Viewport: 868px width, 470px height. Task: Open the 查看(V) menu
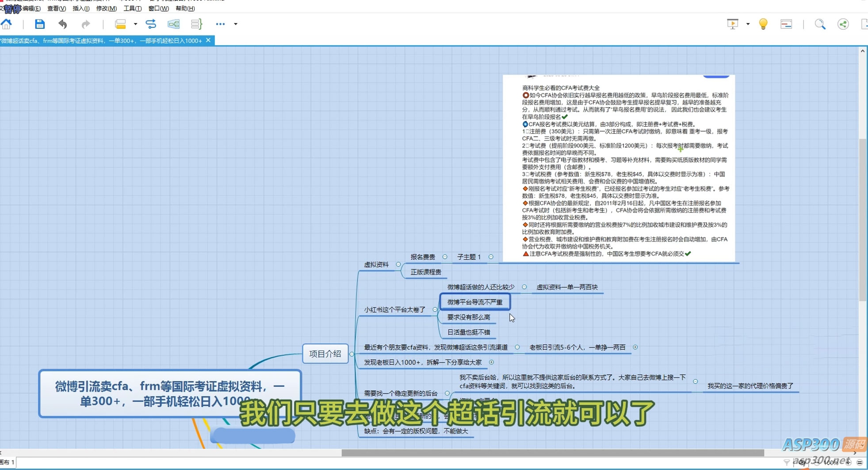(57, 8)
